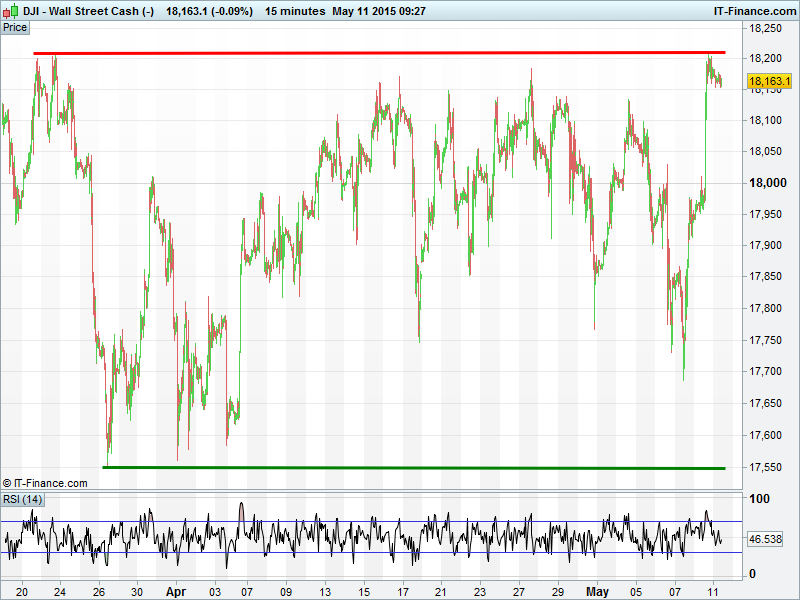Click the date 09 on time axis
Image resolution: width=800 pixels, height=600 pixels.
(286, 592)
